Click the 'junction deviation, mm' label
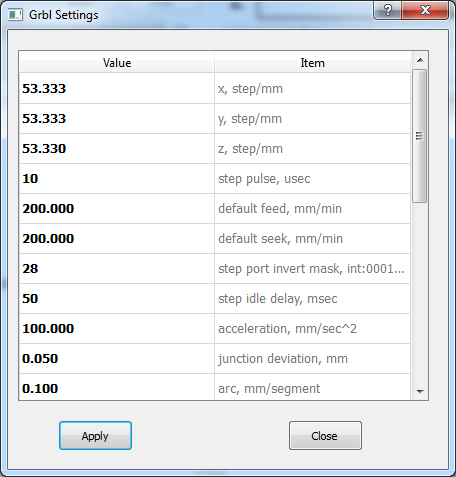This screenshot has width=456, height=477. tap(283, 359)
